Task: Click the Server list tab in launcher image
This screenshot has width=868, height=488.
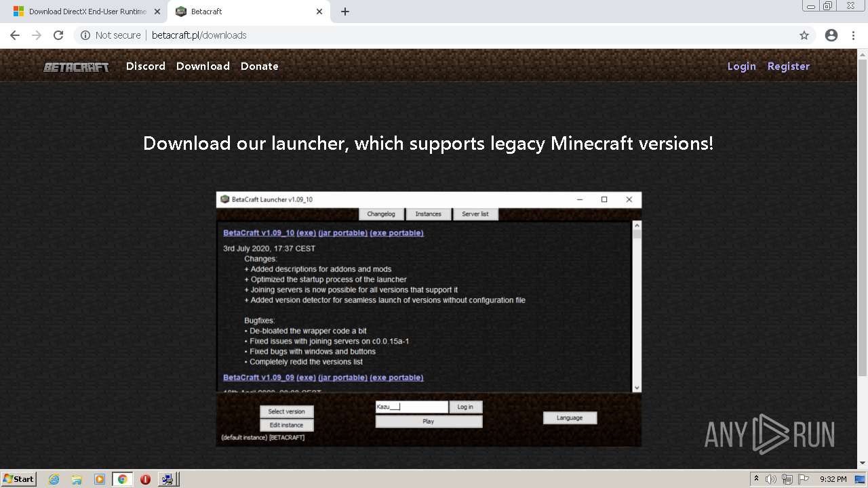Action: (x=475, y=214)
